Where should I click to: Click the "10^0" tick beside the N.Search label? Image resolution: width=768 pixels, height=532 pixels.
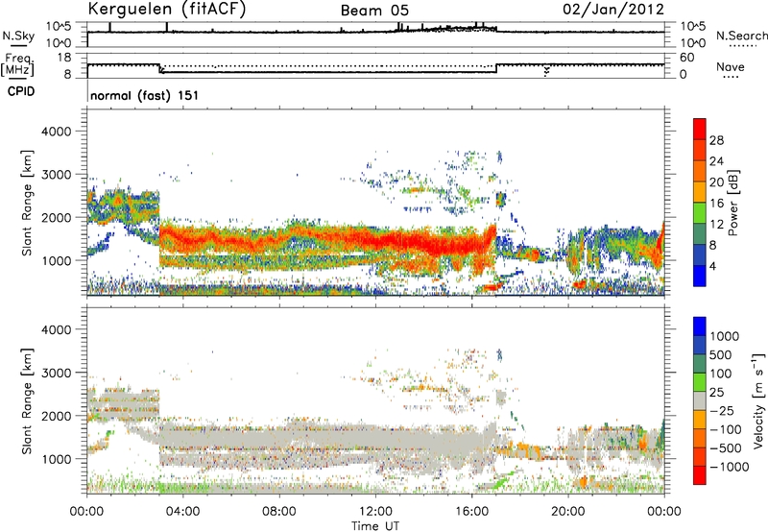tap(692, 43)
